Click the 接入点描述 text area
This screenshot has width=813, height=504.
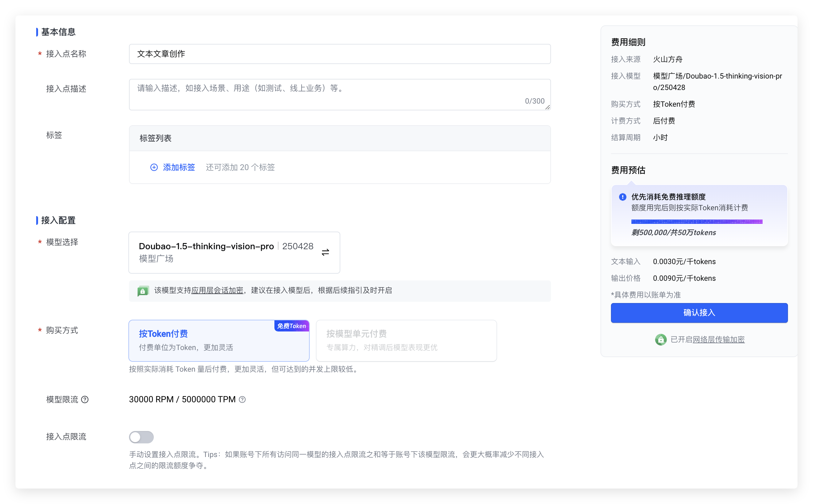(339, 94)
